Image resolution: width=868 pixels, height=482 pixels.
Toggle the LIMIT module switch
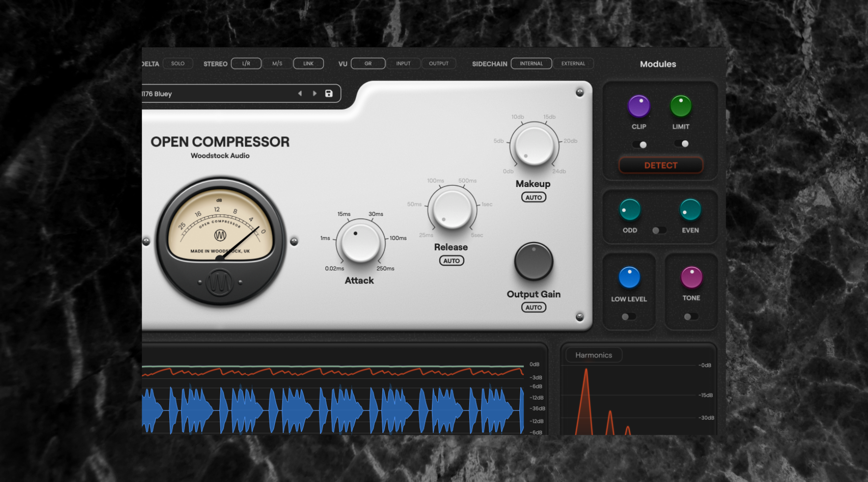point(682,144)
